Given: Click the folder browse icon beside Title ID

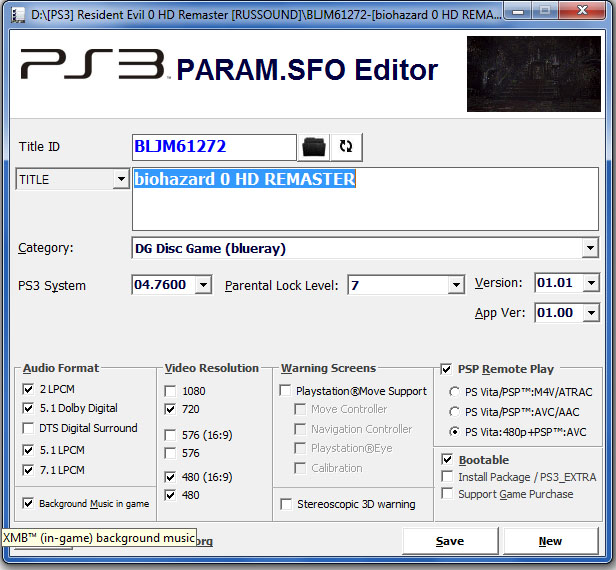Looking at the screenshot, I should [314, 147].
